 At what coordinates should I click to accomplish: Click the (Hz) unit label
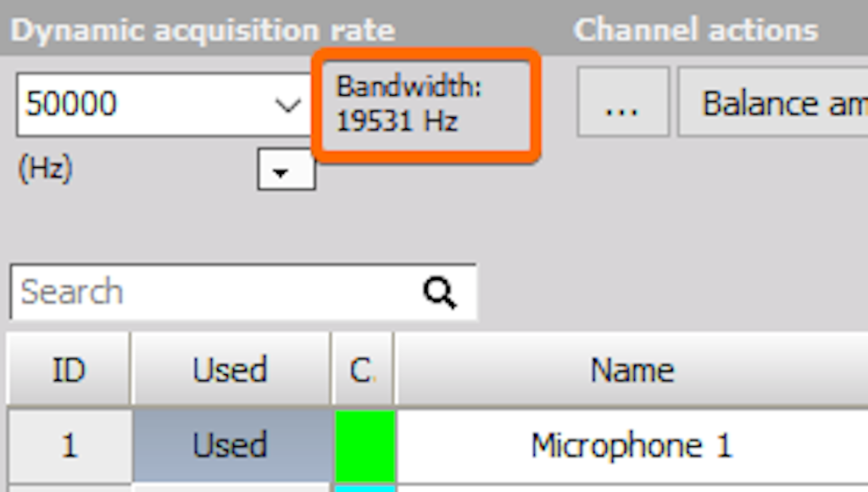click(46, 169)
